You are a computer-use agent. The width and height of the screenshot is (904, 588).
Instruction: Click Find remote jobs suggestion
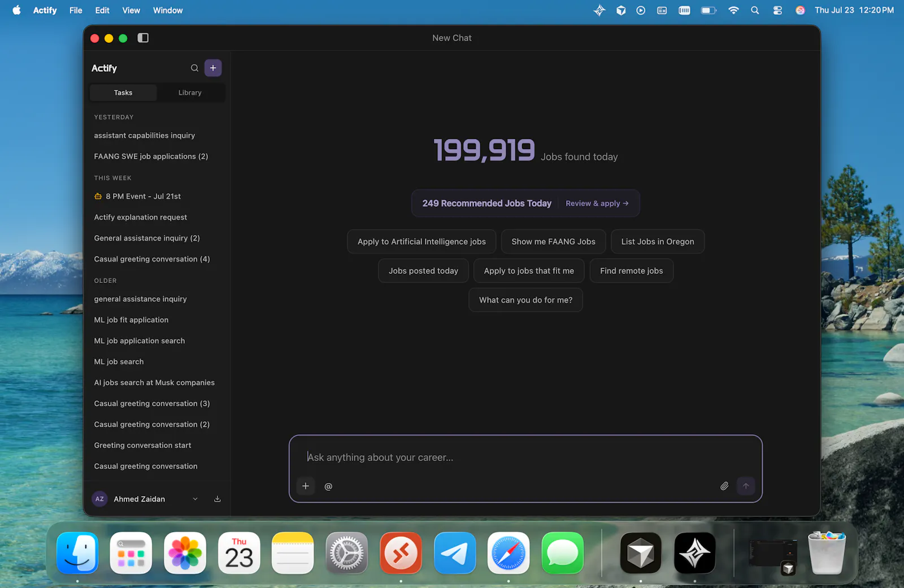(632, 271)
